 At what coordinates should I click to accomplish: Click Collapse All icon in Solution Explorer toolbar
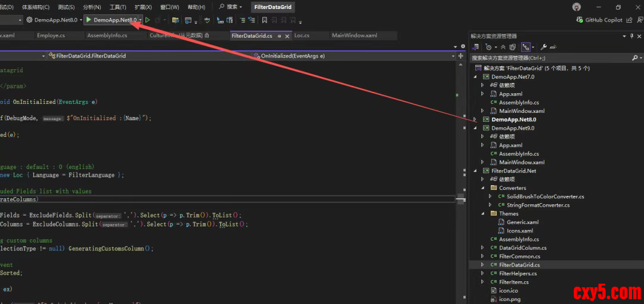503,47
